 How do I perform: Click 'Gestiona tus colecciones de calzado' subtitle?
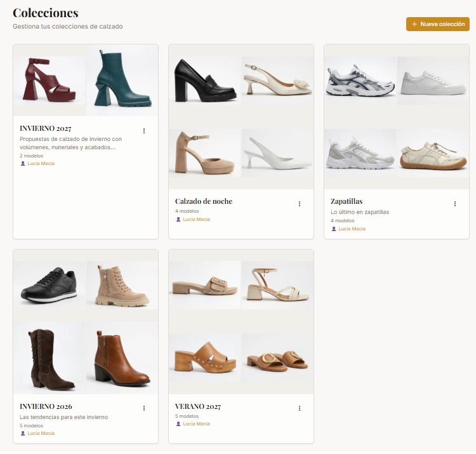(x=68, y=27)
